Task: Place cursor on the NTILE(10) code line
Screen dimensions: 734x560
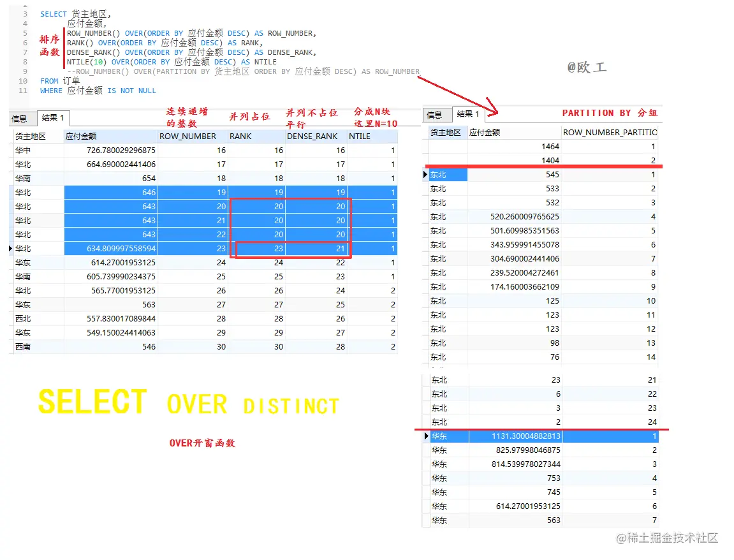Action: [x=172, y=62]
